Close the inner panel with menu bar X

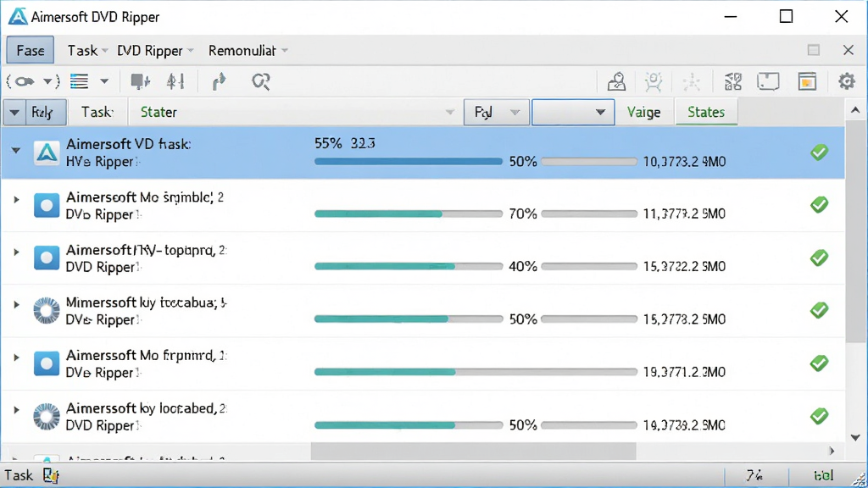point(848,50)
